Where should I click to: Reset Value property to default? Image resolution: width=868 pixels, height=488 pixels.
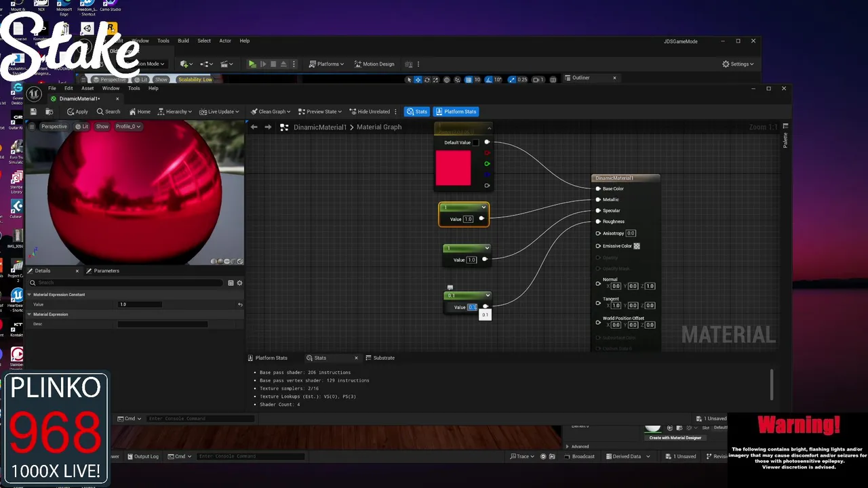pyautogui.click(x=240, y=304)
